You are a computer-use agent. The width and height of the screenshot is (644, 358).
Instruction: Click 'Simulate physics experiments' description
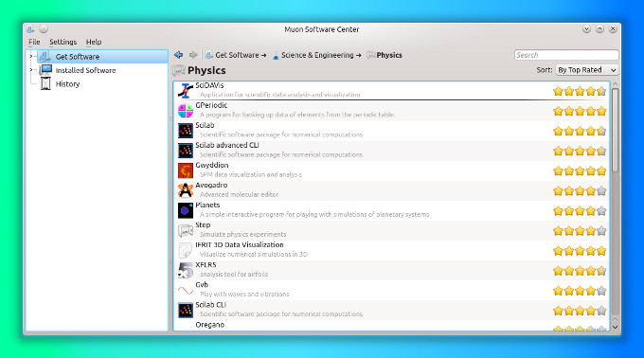243,235
